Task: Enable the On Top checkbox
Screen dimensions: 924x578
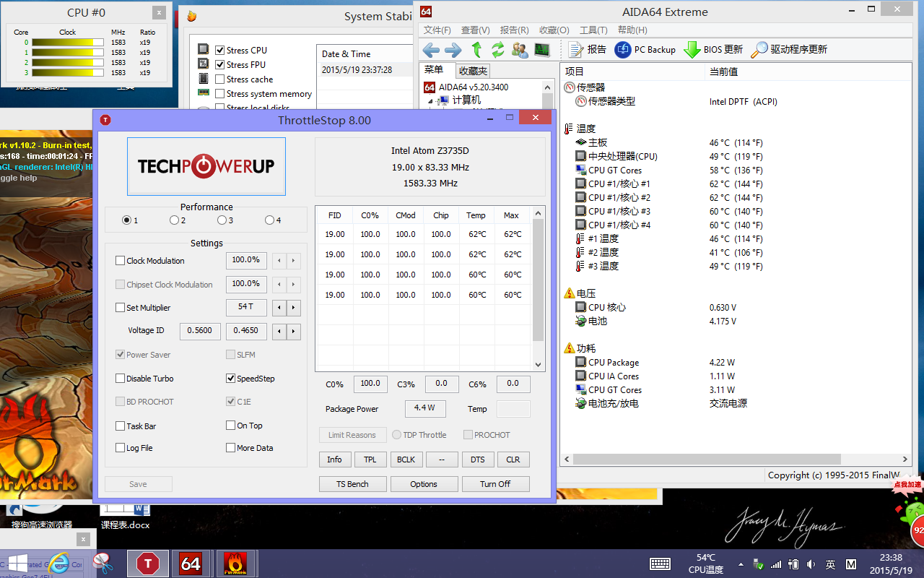Action: click(231, 426)
